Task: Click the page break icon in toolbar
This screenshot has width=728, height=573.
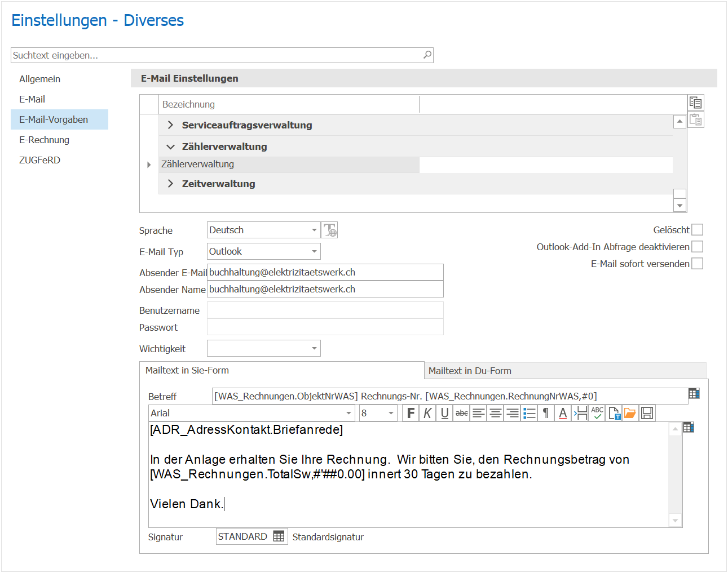Action: pos(580,413)
